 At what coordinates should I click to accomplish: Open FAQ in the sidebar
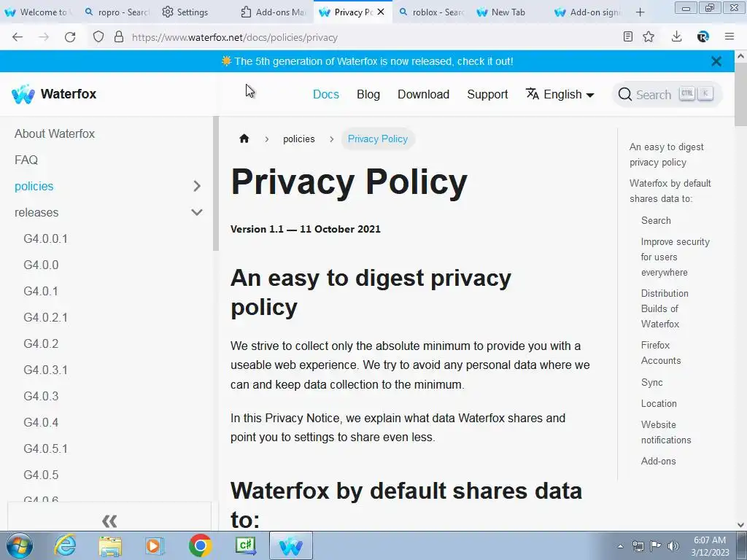tap(26, 160)
